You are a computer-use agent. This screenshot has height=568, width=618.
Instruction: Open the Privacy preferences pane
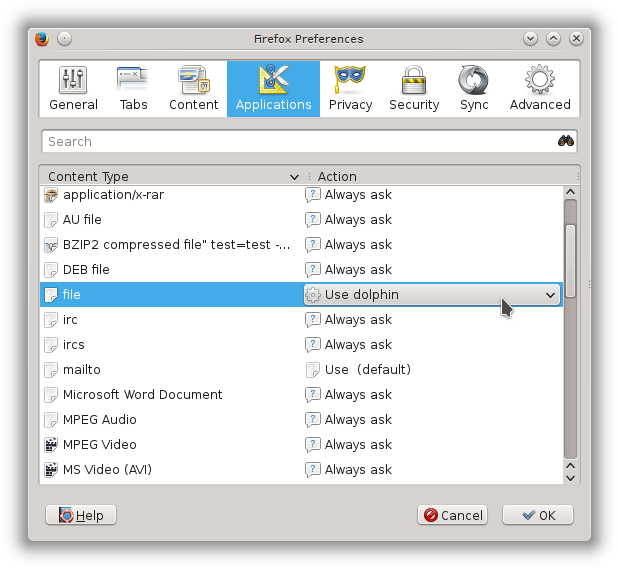tap(350, 89)
